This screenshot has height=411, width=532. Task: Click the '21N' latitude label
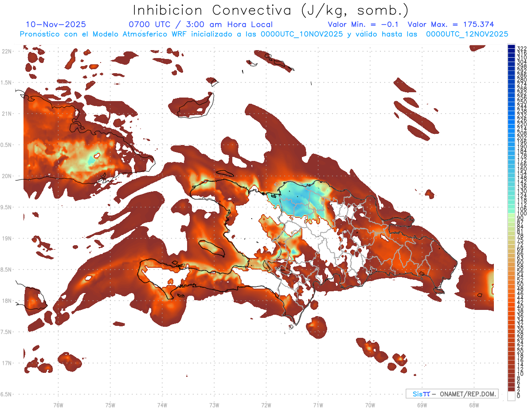click(6, 114)
